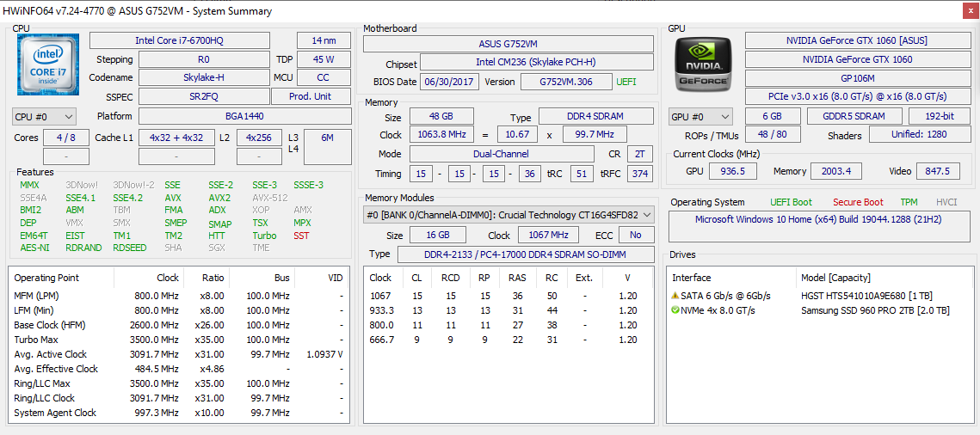Click the Intel Core i7 logo
Image resolution: width=980 pixels, height=435 pixels.
tap(46, 63)
